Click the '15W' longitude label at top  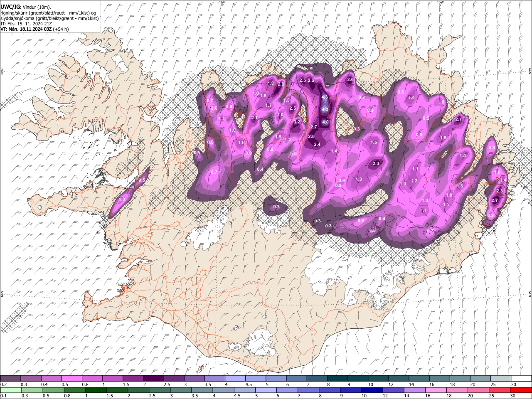click(x=440, y=2)
